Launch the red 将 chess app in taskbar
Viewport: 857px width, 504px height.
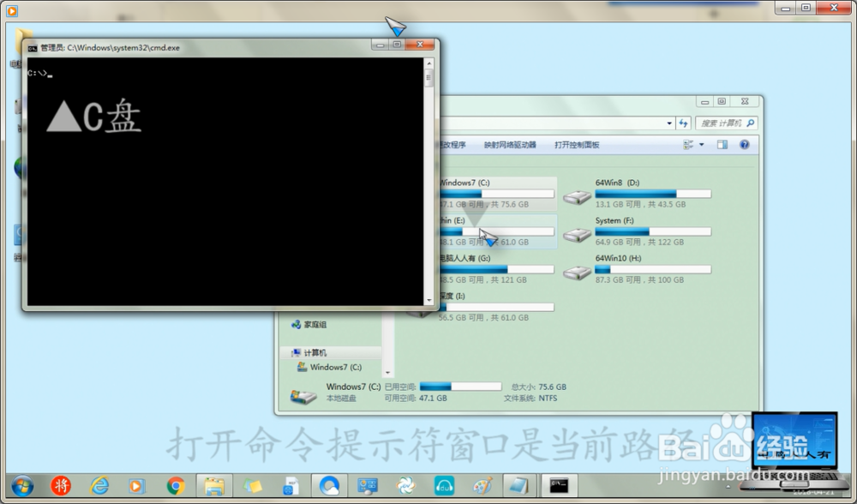(61, 485)
